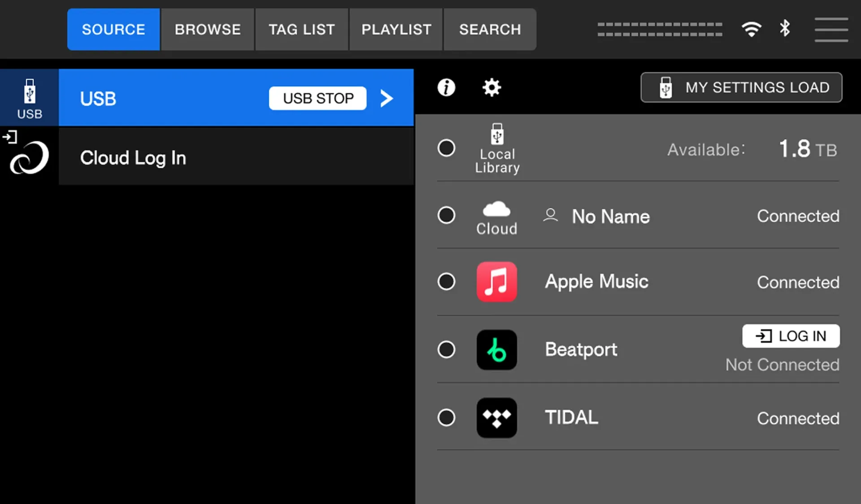Screen dimensions: 861x504
Task: Click the Wi-Fi status icon
Action: 751,29
